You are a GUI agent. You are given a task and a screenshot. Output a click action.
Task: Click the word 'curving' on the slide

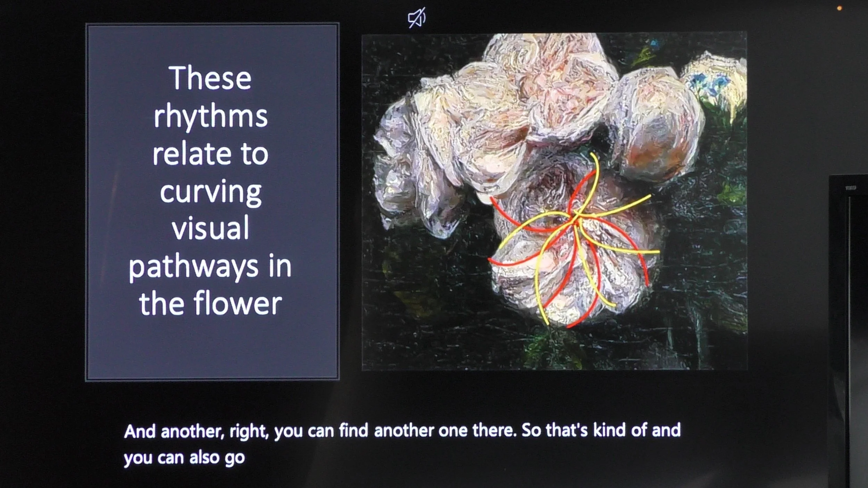(211, 192)
